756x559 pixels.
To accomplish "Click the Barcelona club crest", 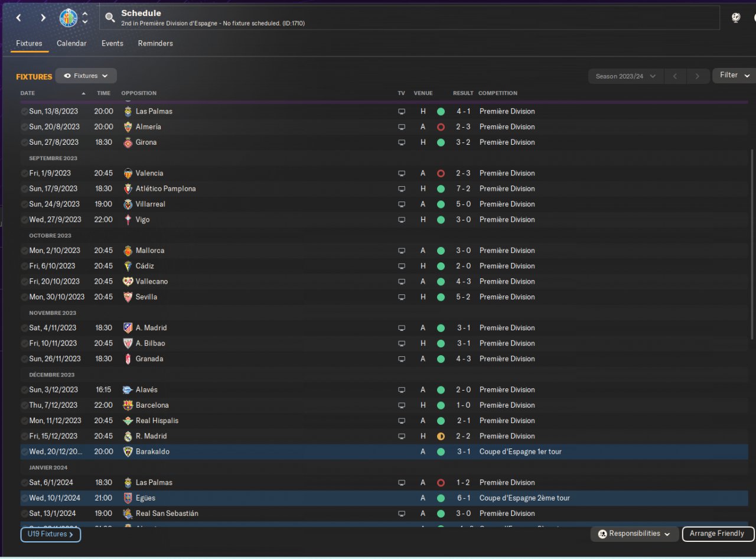I will (x=128, y=405).
